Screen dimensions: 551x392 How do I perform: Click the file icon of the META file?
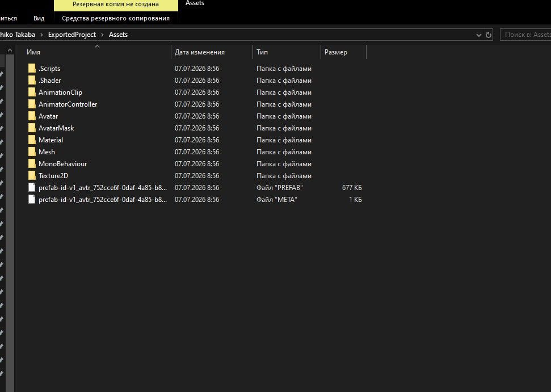pyautogui.click(x=32, y=200)
